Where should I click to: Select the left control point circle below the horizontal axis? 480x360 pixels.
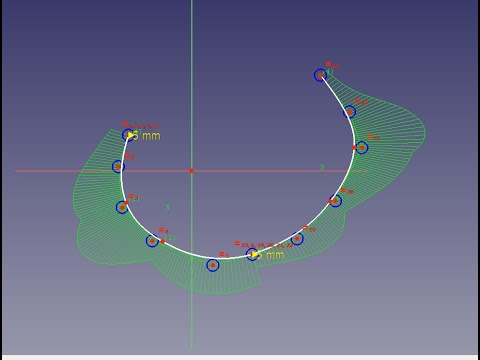coord(122,207)
